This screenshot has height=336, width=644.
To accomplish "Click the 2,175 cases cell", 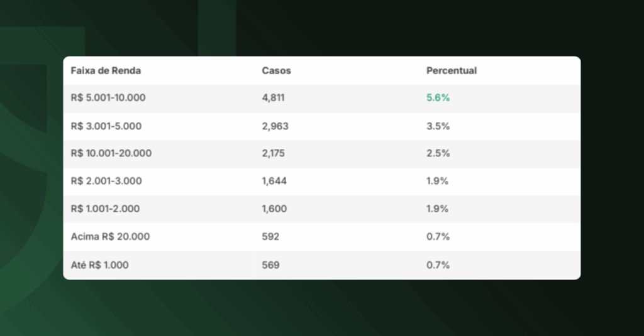I will click(274, 154).
